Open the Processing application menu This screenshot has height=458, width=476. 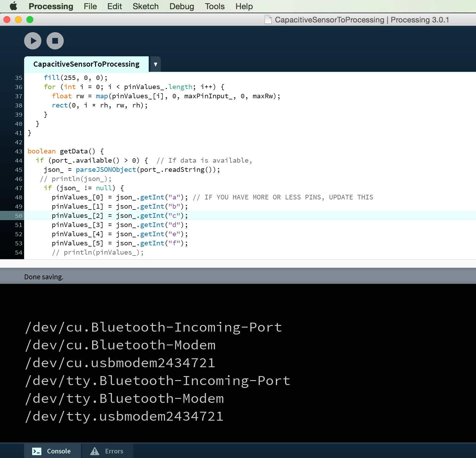(x=51, y=6)
